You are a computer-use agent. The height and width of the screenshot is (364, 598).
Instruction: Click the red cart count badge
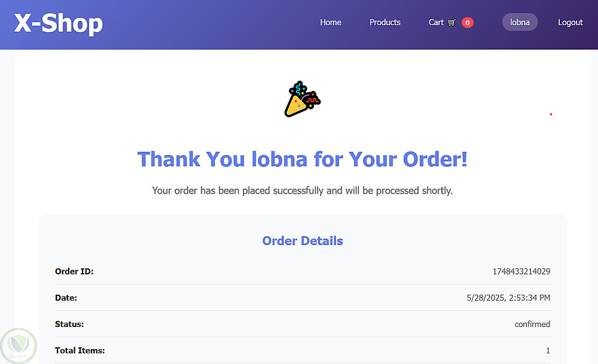point(468,23)
